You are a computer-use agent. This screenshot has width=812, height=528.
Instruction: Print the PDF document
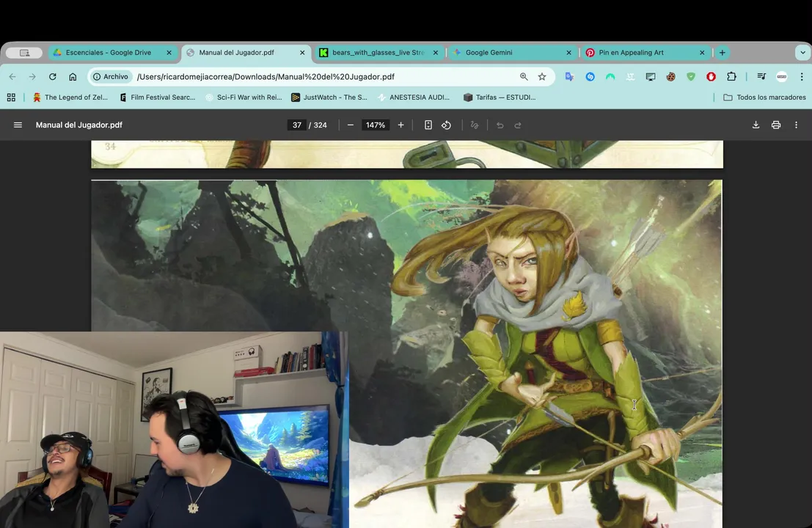click(776, 125)
